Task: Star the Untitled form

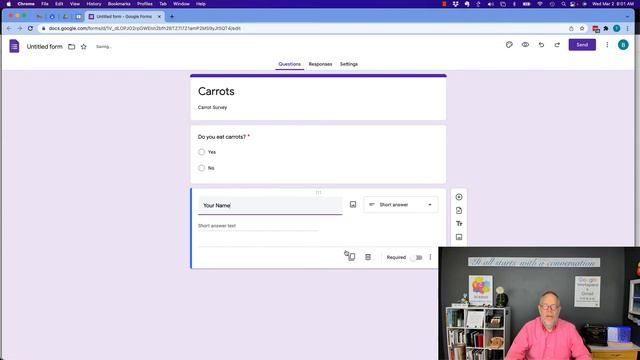Action: tap(84, 47)
